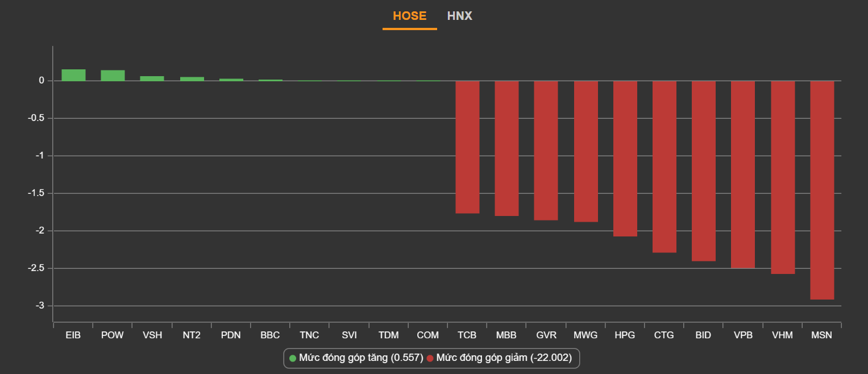Click the red BID bar

tap(703, 171)
